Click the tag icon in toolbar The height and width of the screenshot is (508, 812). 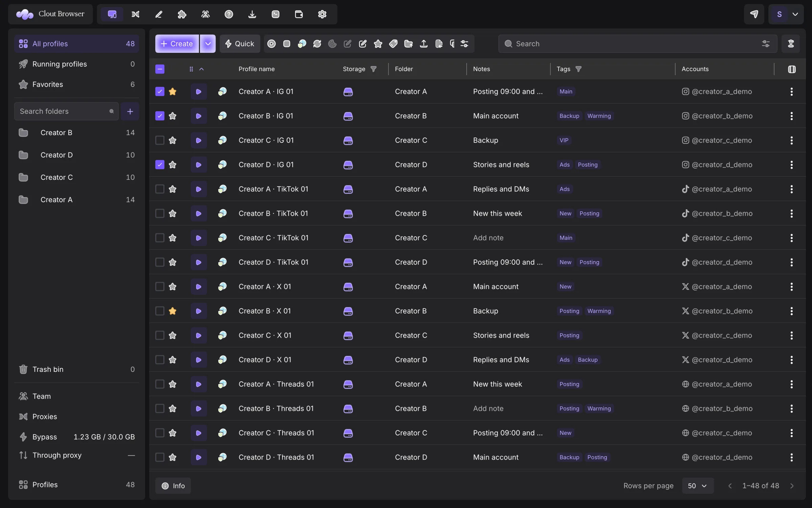pos(393,44)
